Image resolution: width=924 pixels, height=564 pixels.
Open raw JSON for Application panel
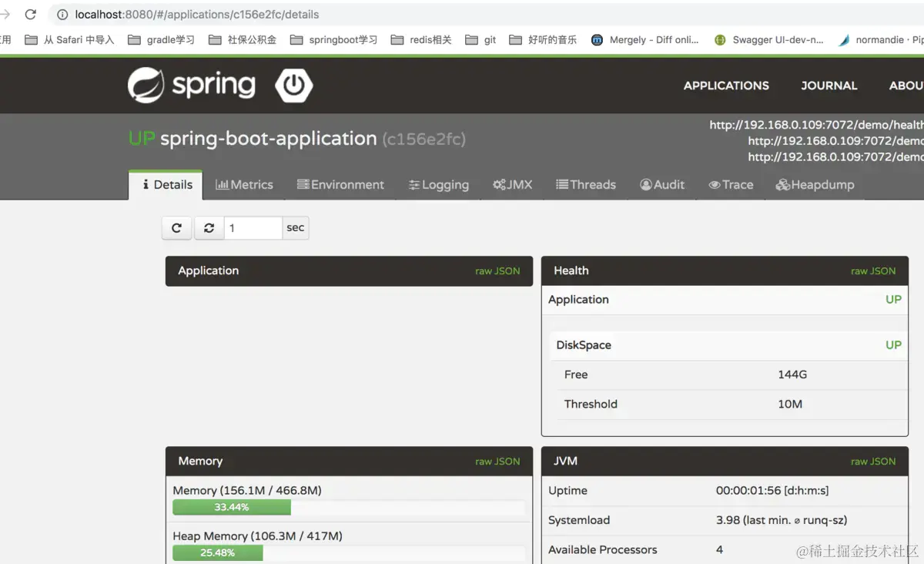[x=497, y=271]
